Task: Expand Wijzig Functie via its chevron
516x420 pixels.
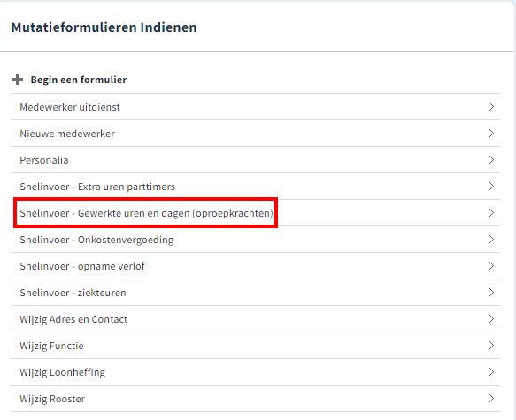Action: click(491, 346)
